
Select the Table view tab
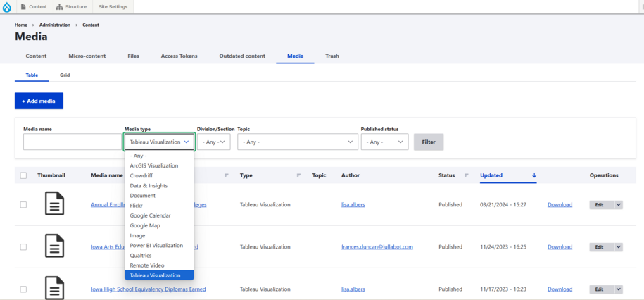[32, 75]
